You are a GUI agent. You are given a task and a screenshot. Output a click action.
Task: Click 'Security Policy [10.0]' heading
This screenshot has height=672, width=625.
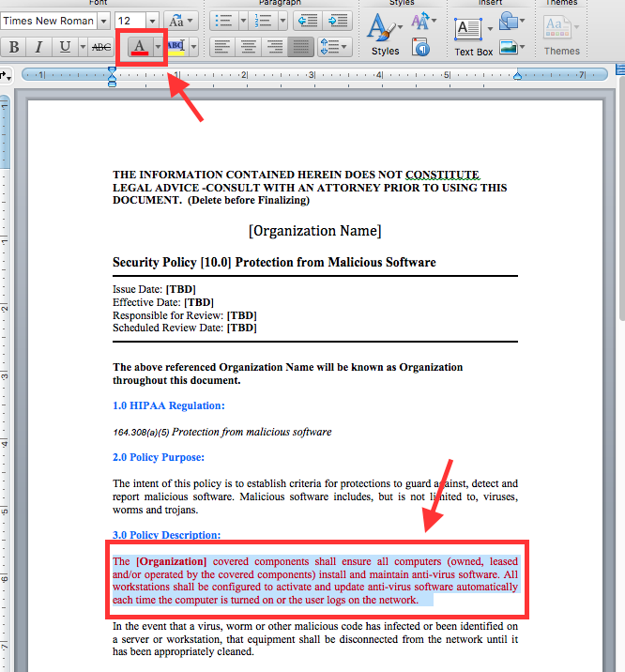click(x=274, y=262)
